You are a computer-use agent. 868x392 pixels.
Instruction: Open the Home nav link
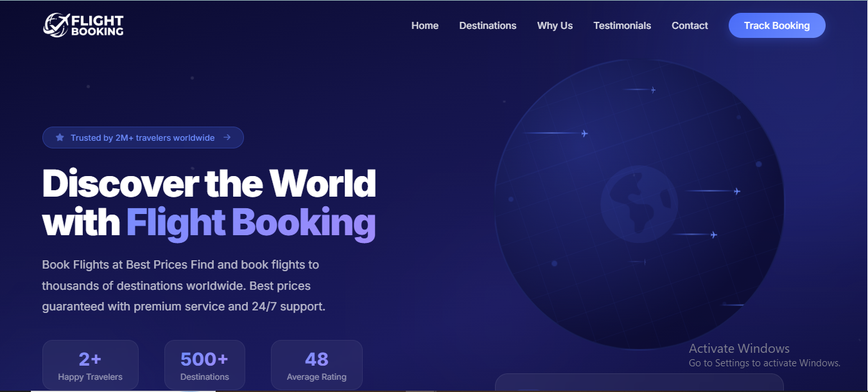coord(425,26)
